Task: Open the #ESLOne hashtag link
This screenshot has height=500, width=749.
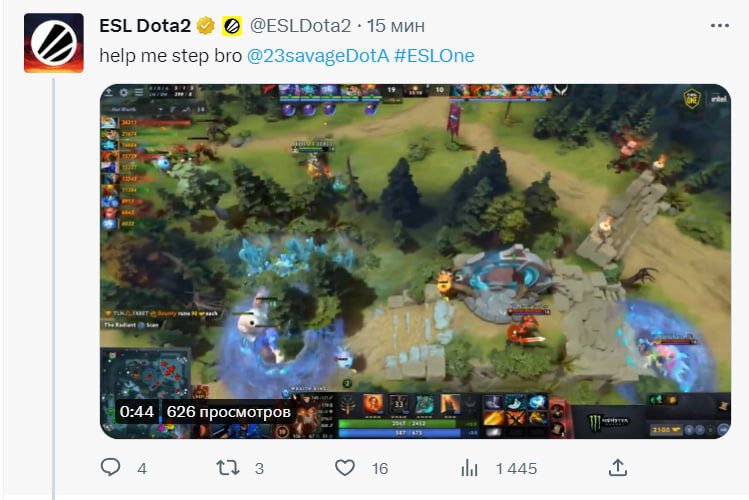Action: tap(434, 56)
